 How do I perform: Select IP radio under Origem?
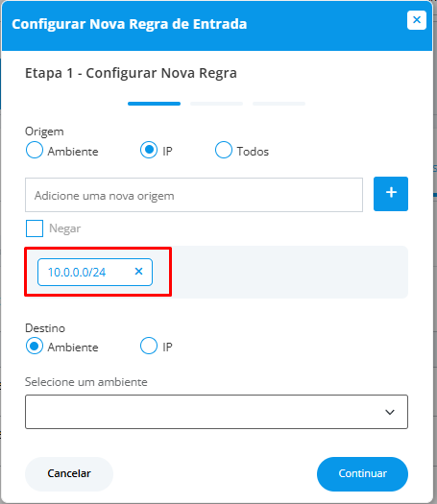(x=149, y=150)
